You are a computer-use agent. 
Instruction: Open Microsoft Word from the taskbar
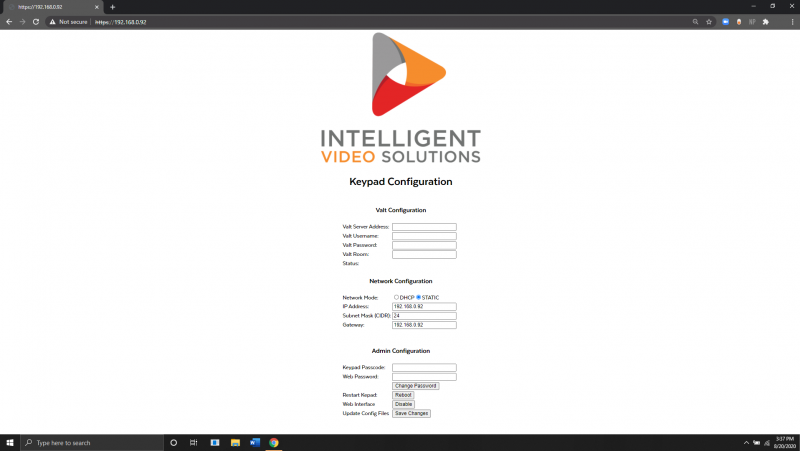[x=255, y=442]
